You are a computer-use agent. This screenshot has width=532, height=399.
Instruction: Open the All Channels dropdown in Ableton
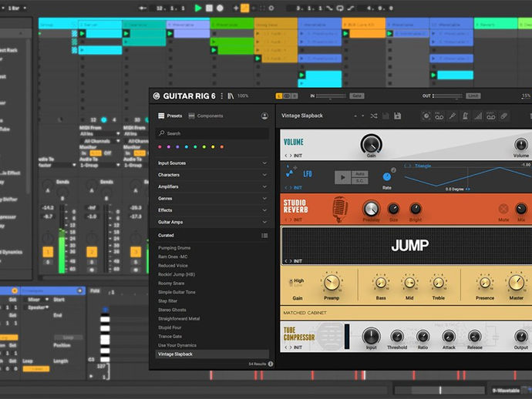tap(100, 141)
